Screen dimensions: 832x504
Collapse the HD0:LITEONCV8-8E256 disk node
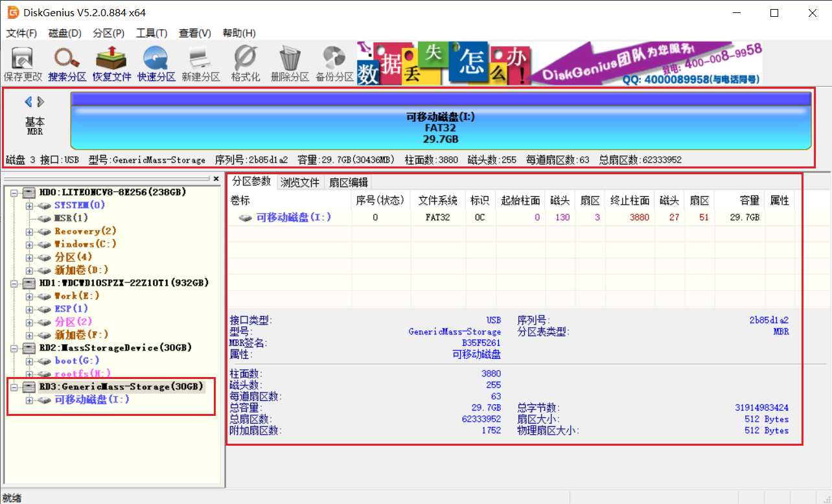(15, 192)
